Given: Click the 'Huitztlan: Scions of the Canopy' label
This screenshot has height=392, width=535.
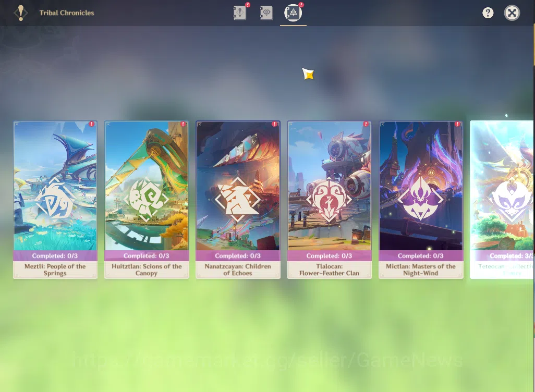Looking at the screenshot, I should click(147, 269).
